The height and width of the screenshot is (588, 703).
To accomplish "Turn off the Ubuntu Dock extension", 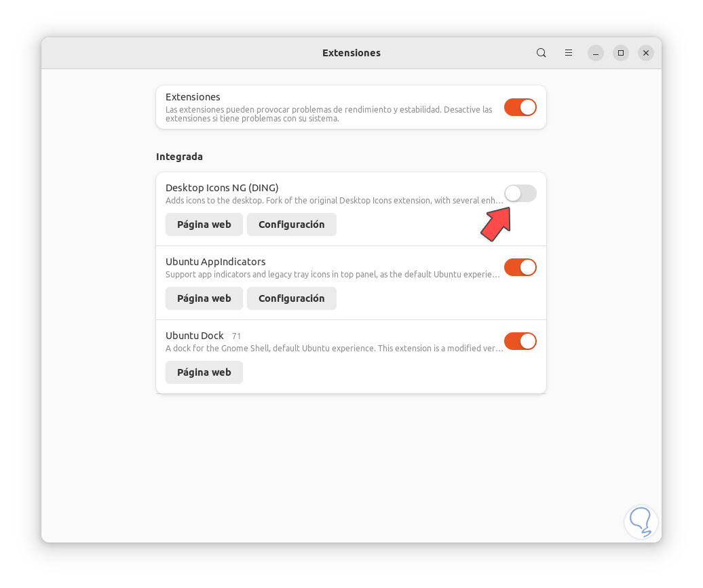I will (520, 341).
